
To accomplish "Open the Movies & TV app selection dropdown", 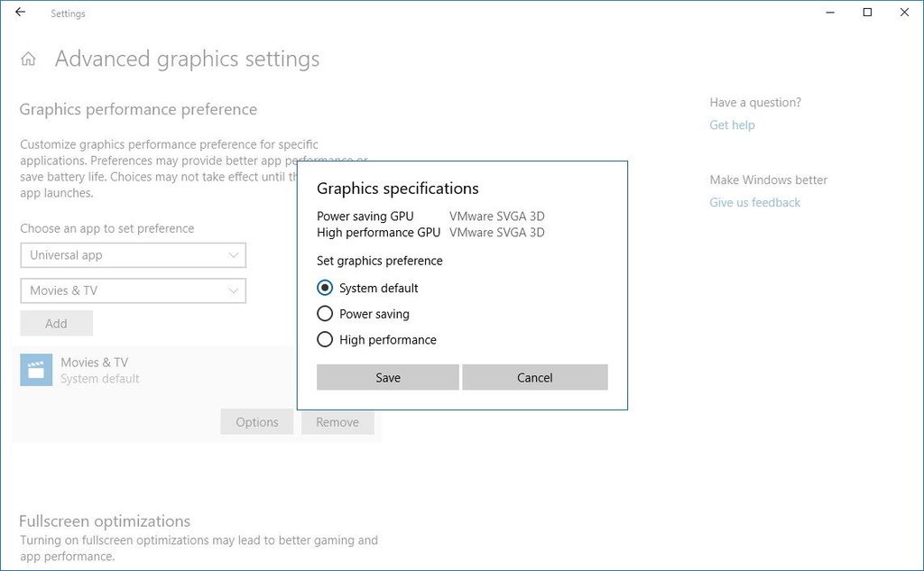I will (x=132, y=290).
